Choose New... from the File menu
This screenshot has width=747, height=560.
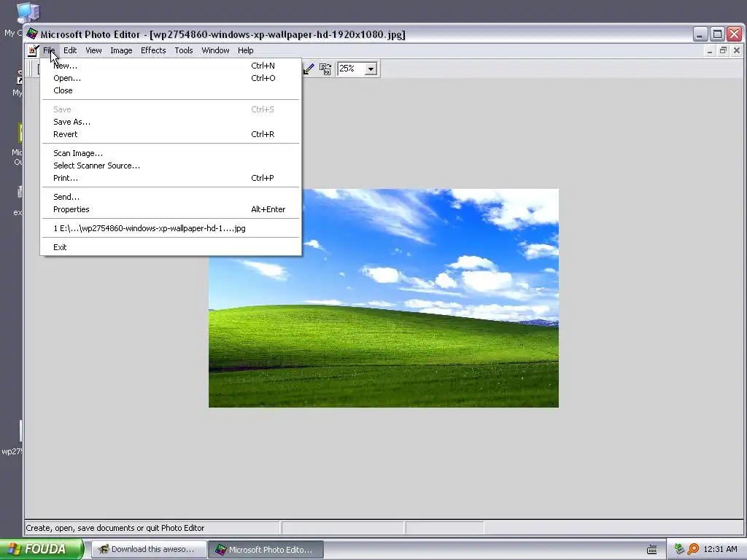point(171,66)
